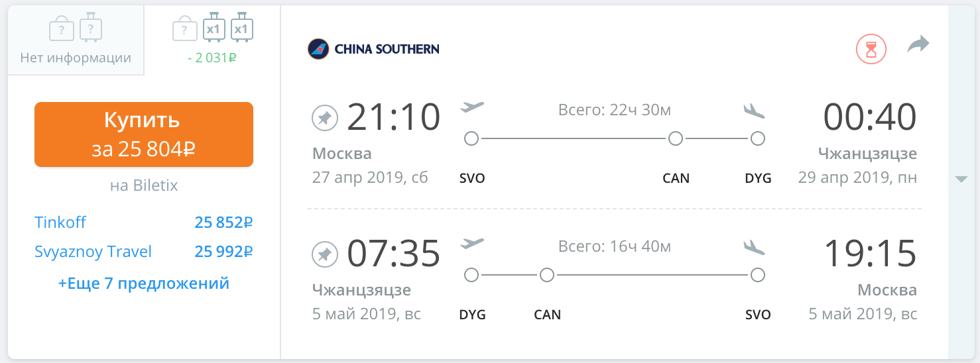The width and height of the screenshot is (980, 363).
Task: Open the Svyaznoy Travel offer for 25 992₽
Action: pos(144,252)
